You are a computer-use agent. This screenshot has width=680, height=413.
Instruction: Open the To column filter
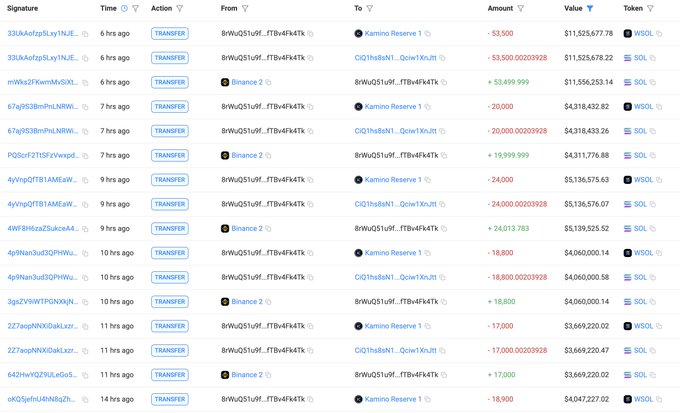[371, 8]
